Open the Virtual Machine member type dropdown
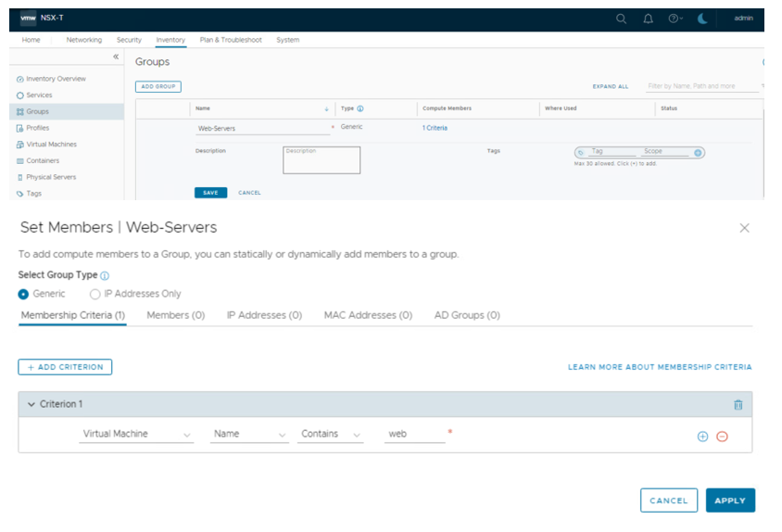Screen dimensions: 782x532 [137, 434]
